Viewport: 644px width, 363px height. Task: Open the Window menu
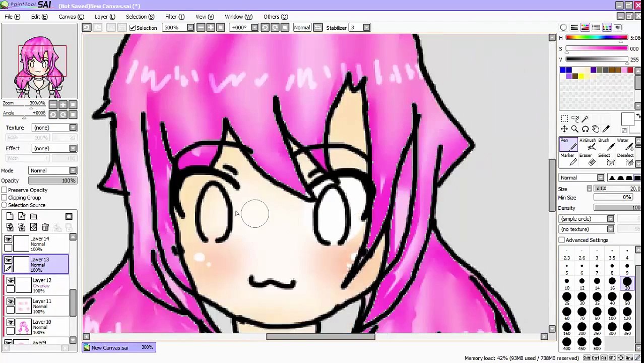click(x=238, y=17)
